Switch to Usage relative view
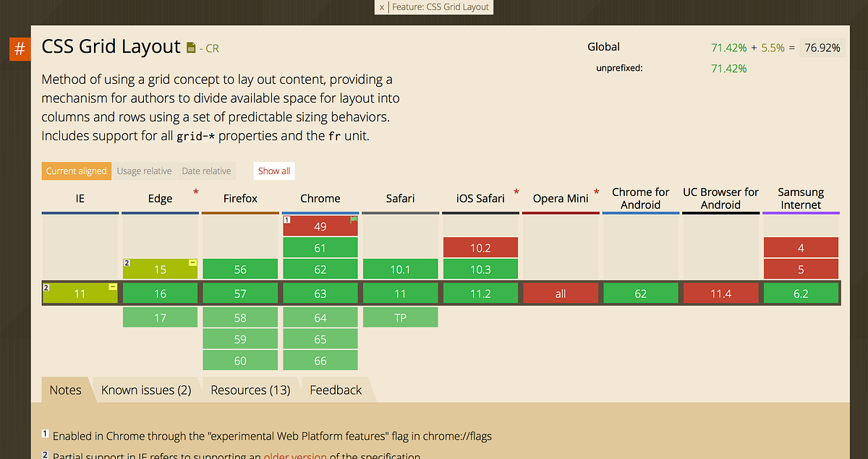Screen dimensions: 868x459 pyautogui.click(x=144, y=171)
